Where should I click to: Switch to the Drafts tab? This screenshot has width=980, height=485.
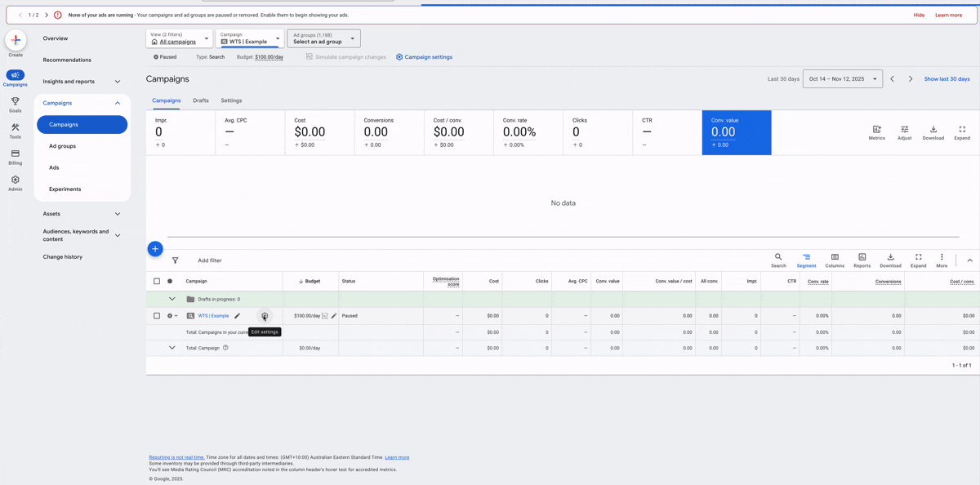(201, 100)
